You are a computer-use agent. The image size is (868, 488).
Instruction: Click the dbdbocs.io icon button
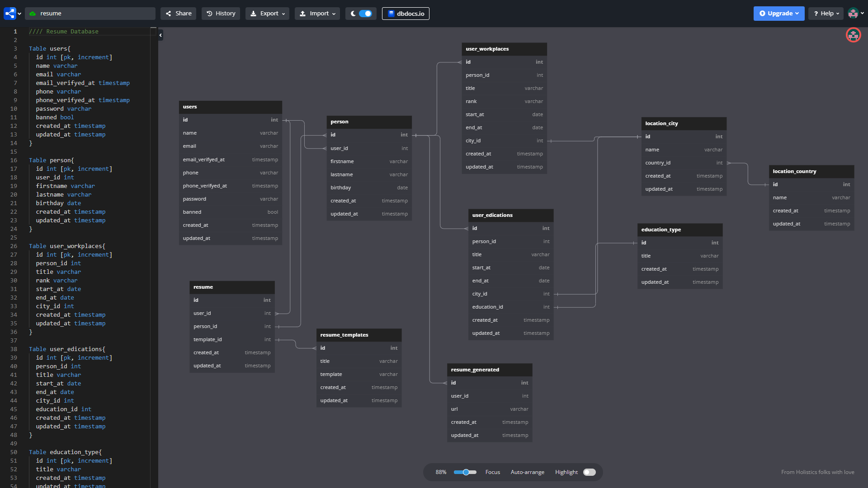(x=406, y=13)
